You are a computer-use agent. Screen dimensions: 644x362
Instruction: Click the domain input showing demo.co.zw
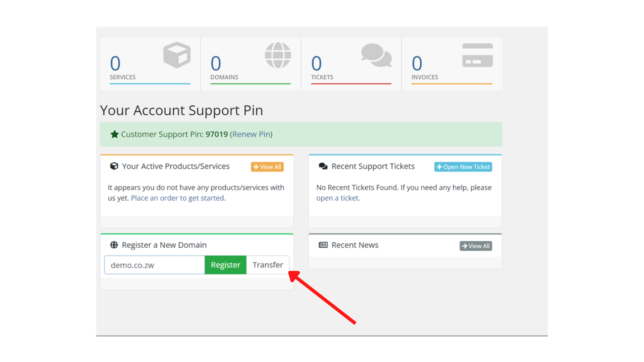coord(154,265)
